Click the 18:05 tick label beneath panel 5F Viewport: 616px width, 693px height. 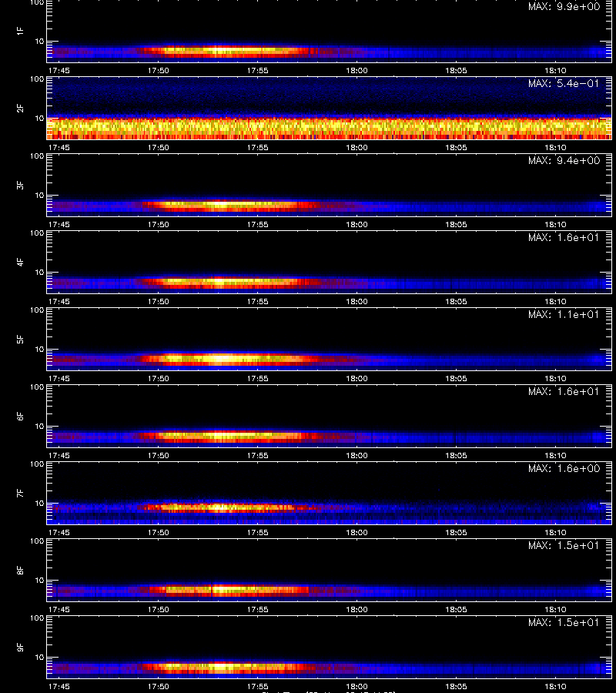pyautogui.click(x=456, y=378)
